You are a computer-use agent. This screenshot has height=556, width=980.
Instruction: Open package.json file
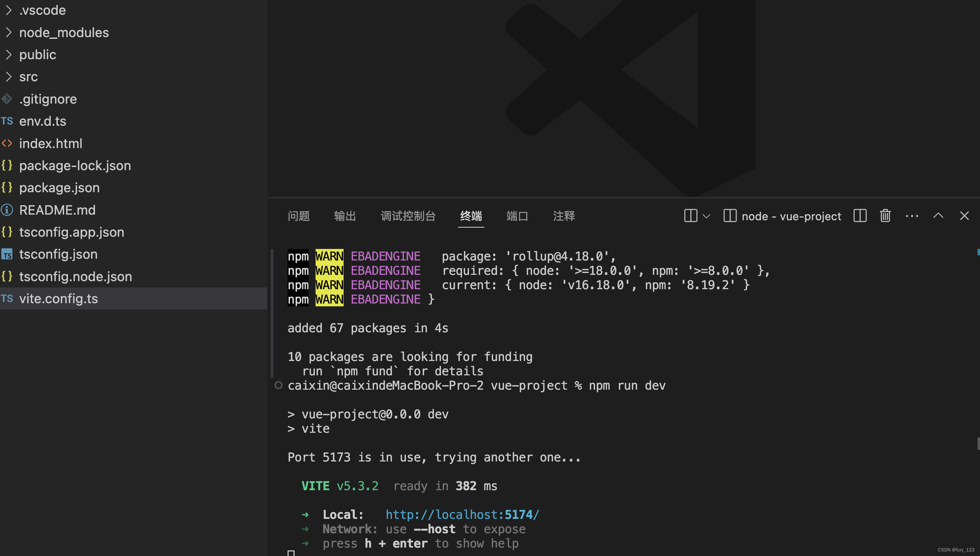(x=59, y=188)
